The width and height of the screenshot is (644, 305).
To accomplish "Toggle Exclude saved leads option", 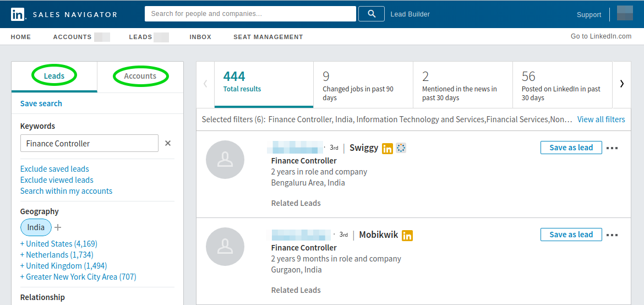I will (x=54, y=169).
